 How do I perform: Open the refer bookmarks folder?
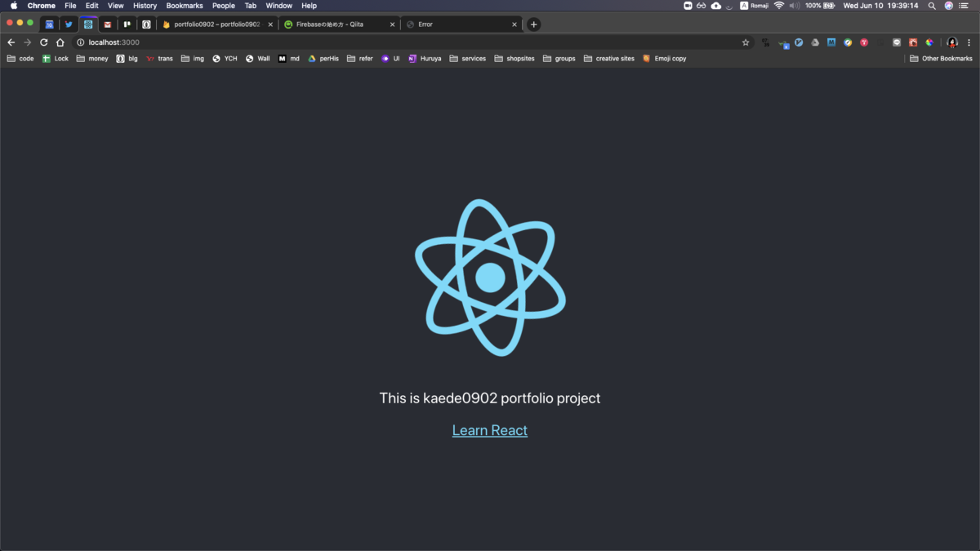(x=360, y=59)
